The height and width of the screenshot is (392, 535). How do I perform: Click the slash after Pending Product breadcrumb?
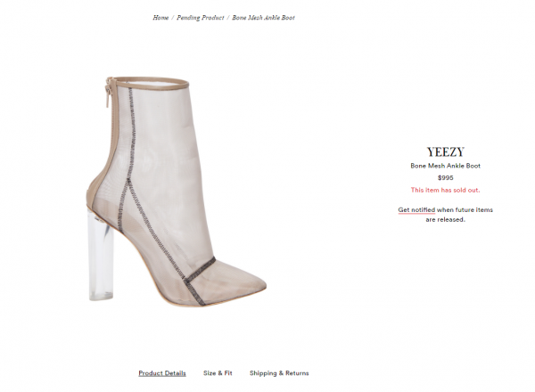click(x=228, y=18)
